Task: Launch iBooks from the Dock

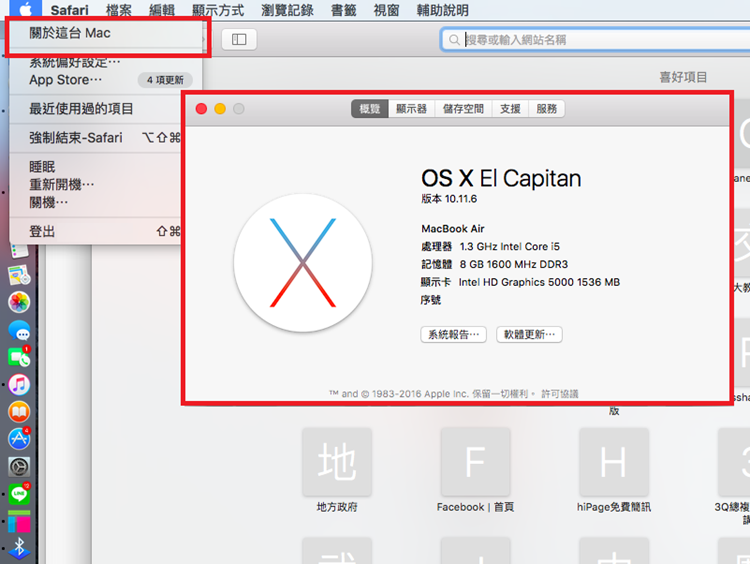Action: [x=19, y=412]
